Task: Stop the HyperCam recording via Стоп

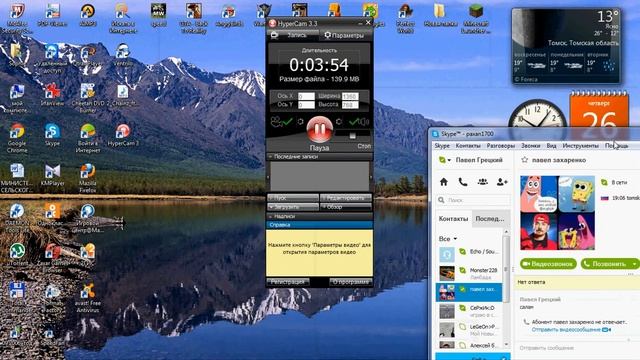Action: (364, 146)
